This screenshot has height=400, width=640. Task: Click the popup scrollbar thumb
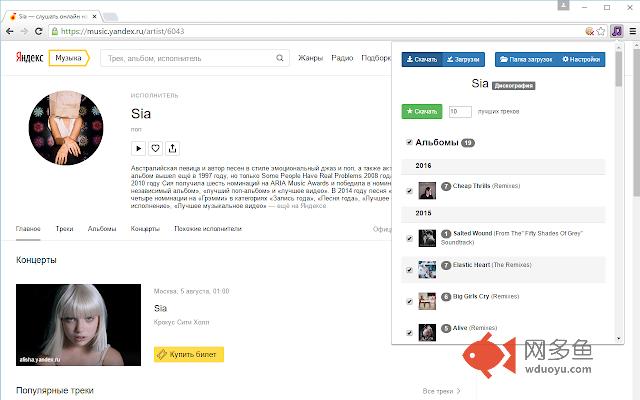[619, 68]
